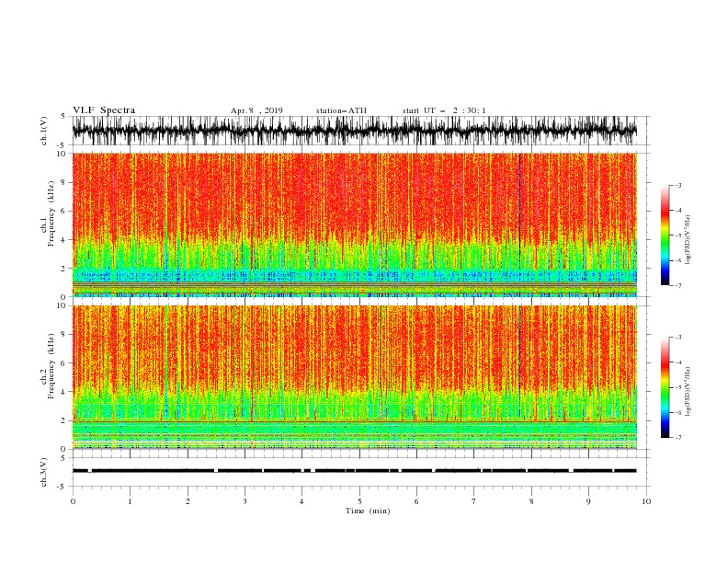Click the time axis tick label "6"
Image resolution: width=728 pixels, height=563 pixels.
coord(416,501)
